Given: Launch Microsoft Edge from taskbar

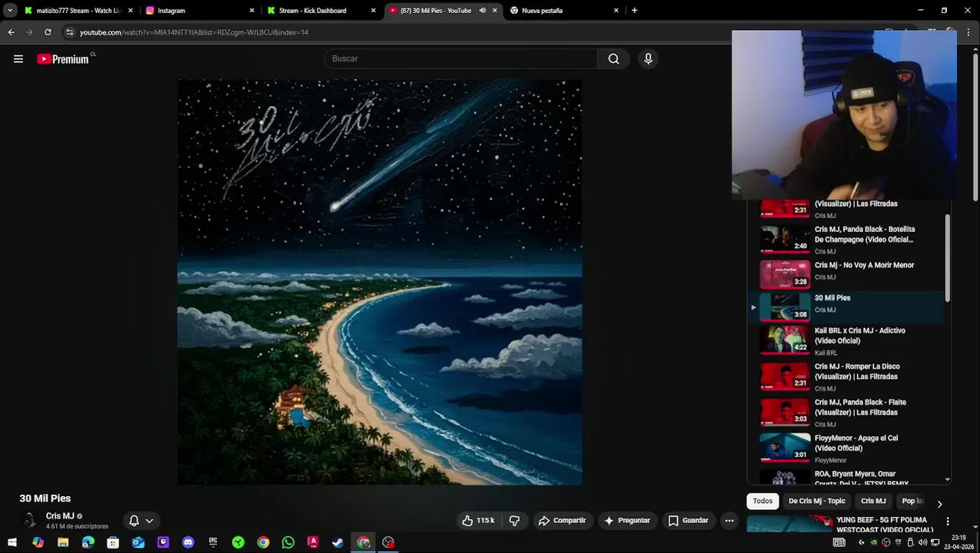Looking at the screenshot, I should [88, 542].
